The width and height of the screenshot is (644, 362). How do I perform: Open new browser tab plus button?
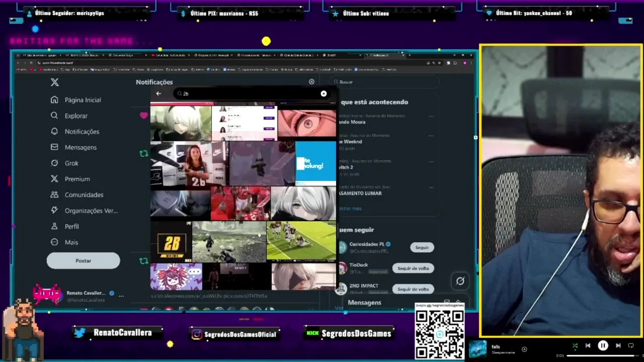pos(409,55)
